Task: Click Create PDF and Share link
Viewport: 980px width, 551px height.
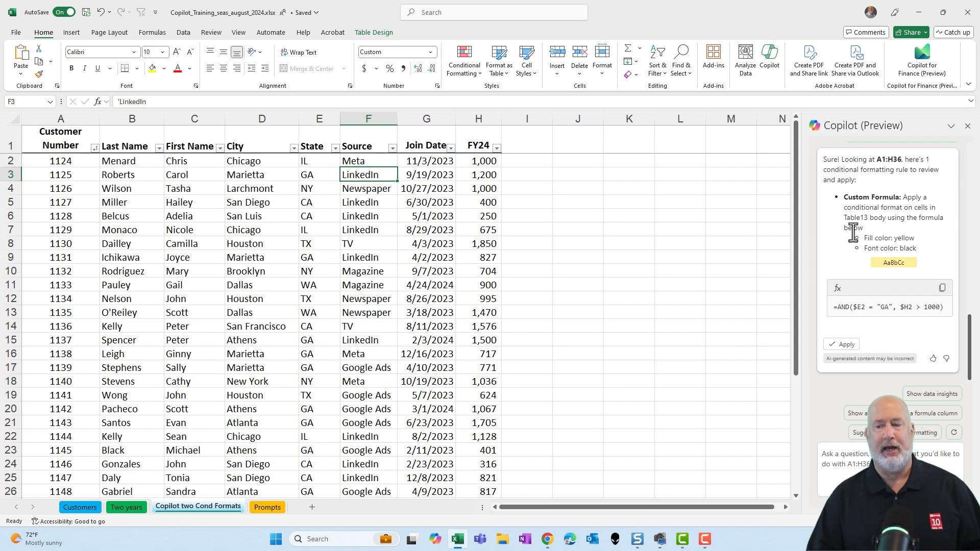Action: tap(808, 60)
